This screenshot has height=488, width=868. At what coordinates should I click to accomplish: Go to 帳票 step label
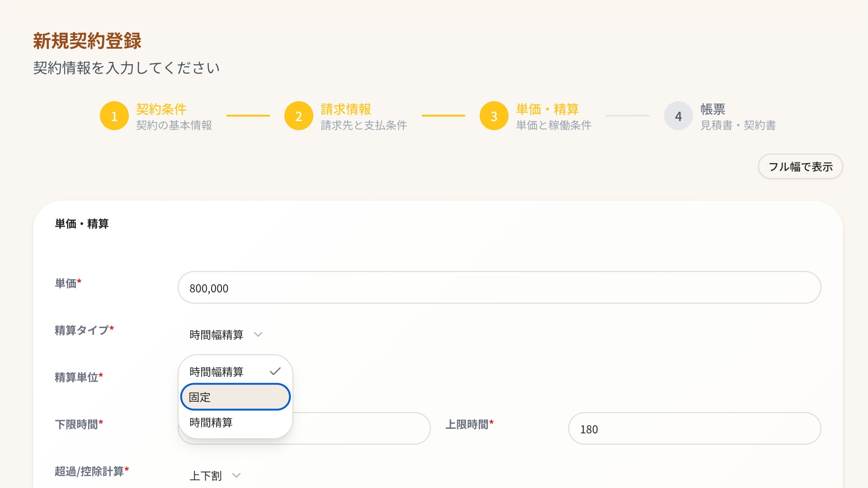[713, 109]
